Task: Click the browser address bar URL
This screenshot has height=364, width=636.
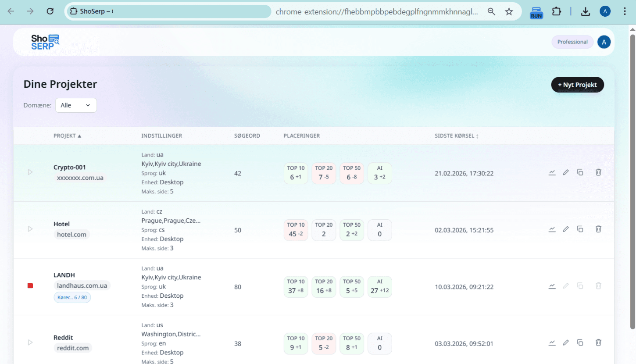Action: [377, 12]
